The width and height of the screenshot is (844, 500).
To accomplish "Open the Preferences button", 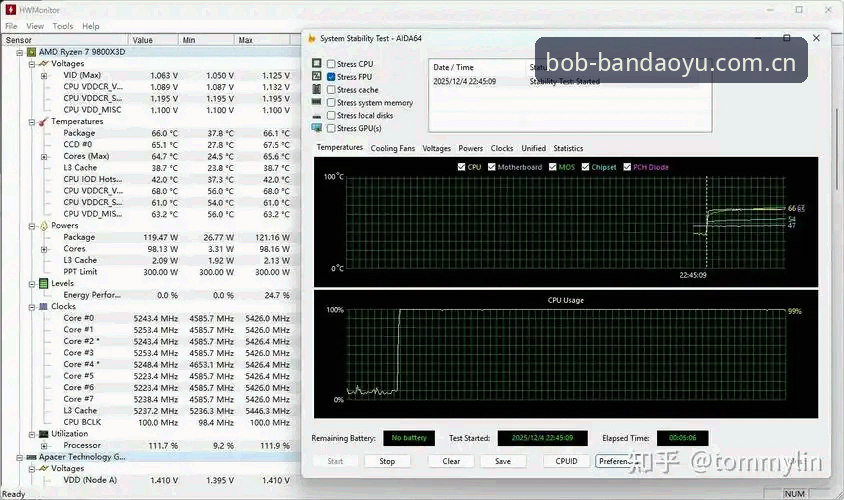I will pyautogui.click(x=617, y=461).
